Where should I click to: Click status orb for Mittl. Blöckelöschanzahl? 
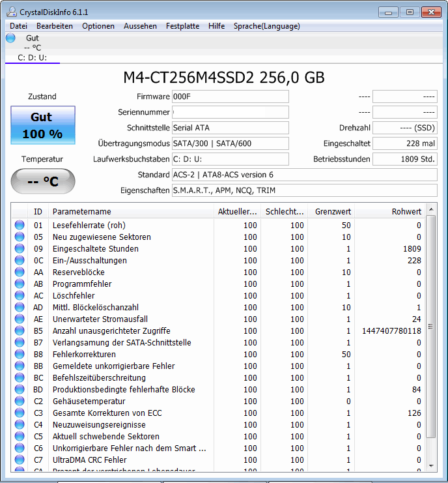pyautogui.click(x=20, y=307)
